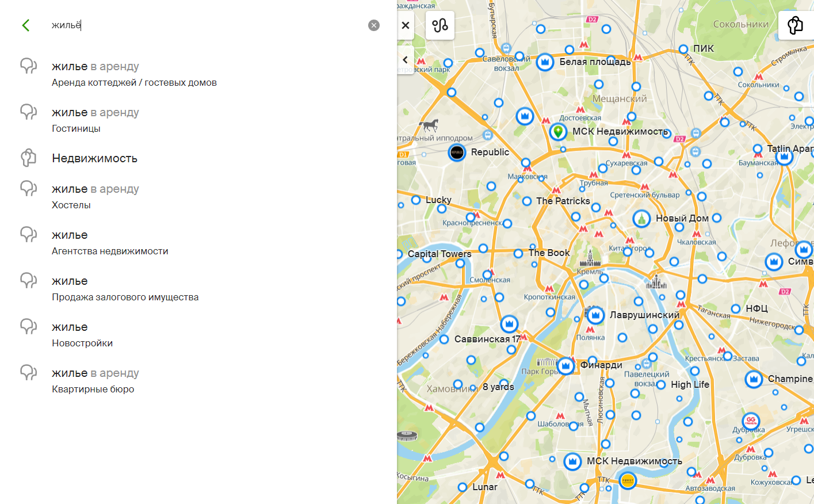Open the Capital Towers label
This screenshot has width=814, height=504.
(x=440, y=254)
